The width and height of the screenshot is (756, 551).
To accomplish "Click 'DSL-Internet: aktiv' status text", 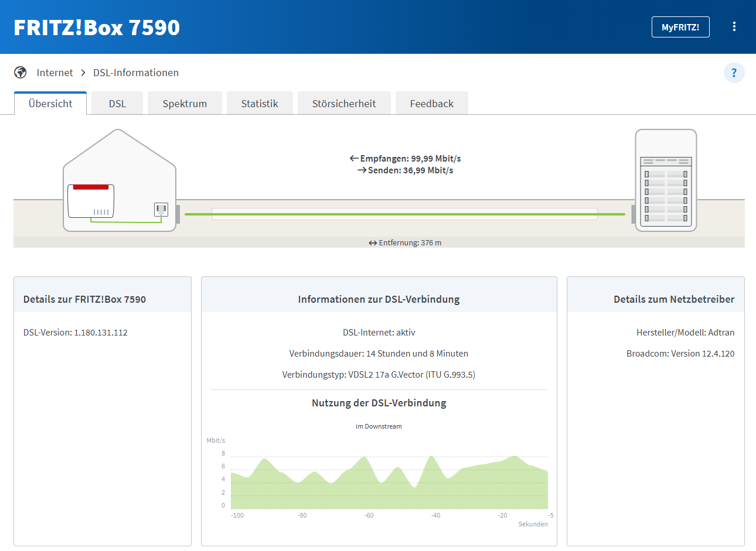I will 379,333.
